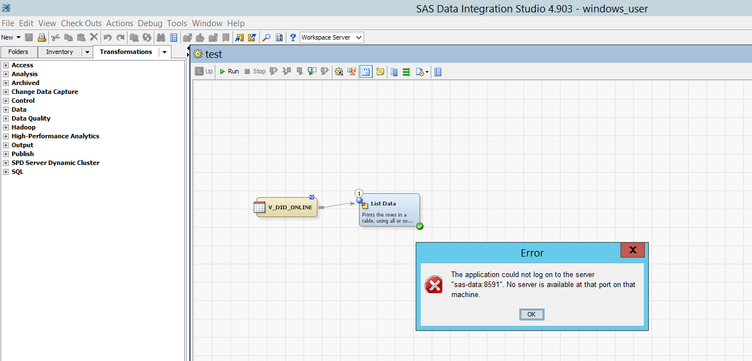Open the dropdown arrow beside Transformations tab
752x361 pixels.
point(164,52)
